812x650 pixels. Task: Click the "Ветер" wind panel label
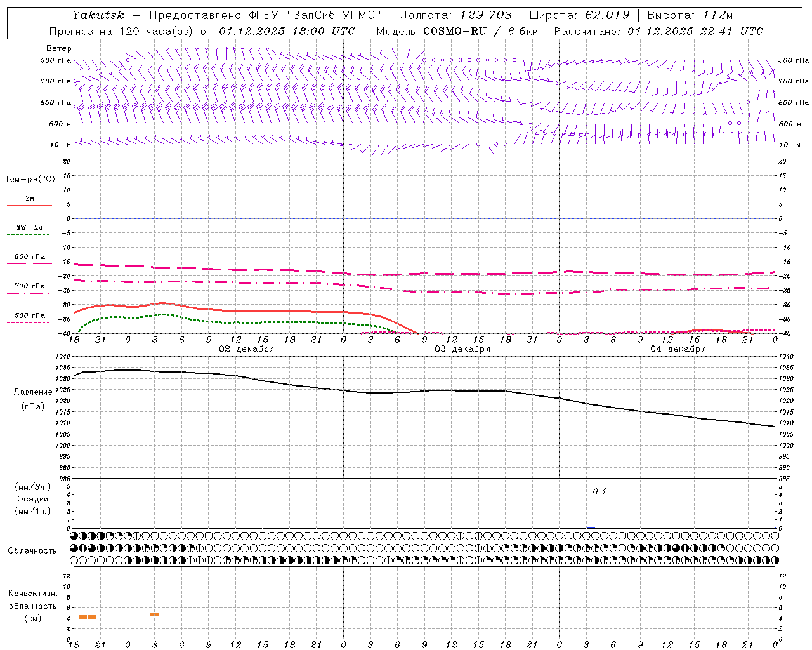coord(59,48)
